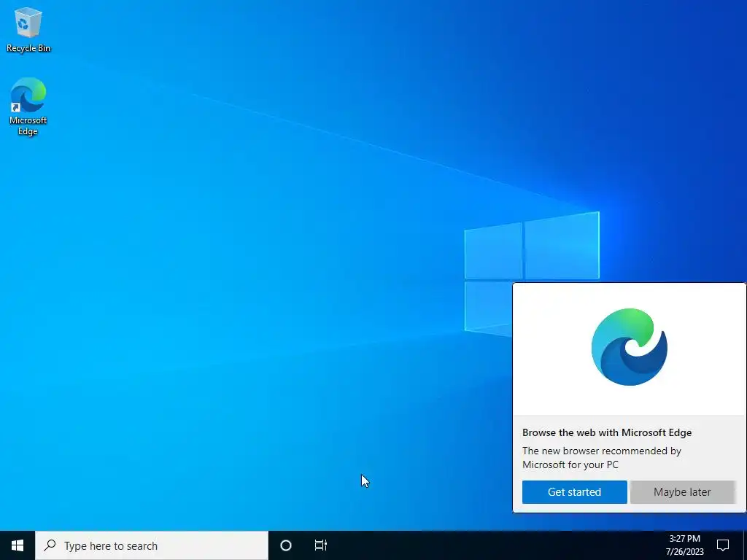Click the Get started button

[x=575, y=492]
